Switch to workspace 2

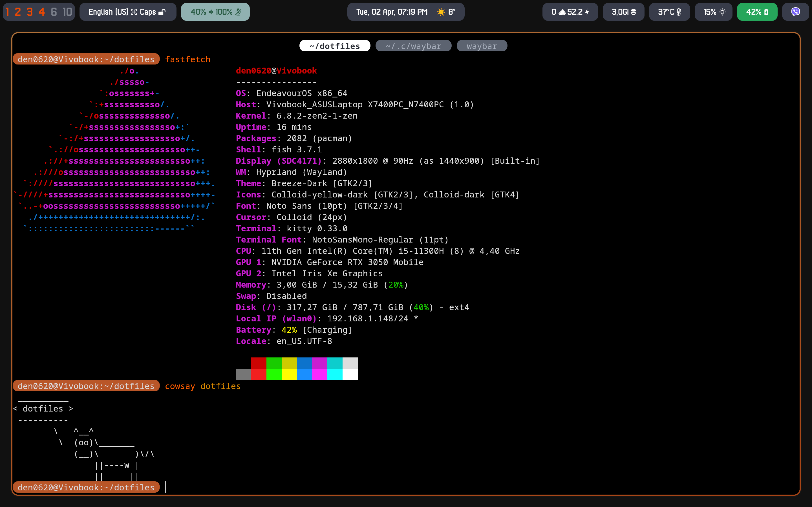click(18, 12)
